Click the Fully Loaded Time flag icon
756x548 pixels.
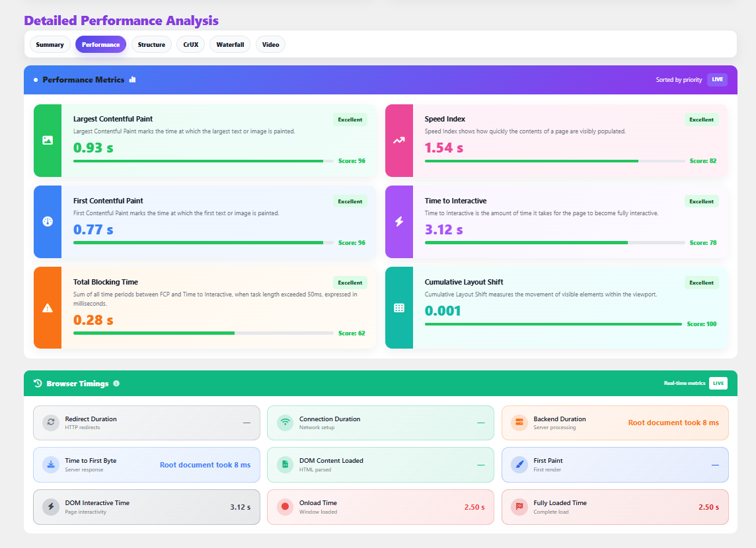click(519, 507)
